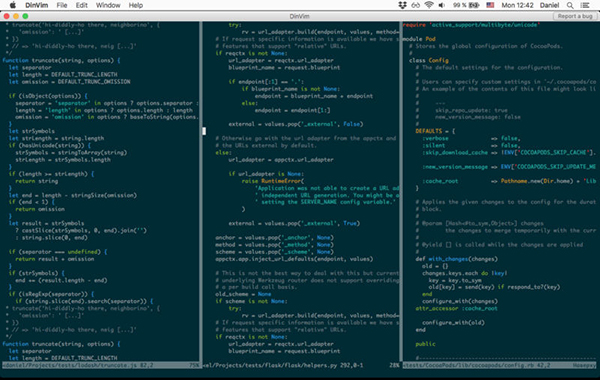Viewport: 600px width, 380px height.
Task: Open the Apple menu icon
Action: pyautogui.click(x=13, y=5)
